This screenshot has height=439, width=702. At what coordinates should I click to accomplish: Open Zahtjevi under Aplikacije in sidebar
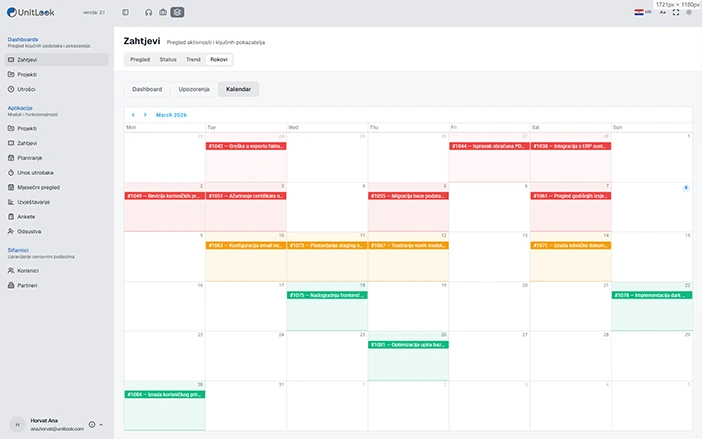57,143
